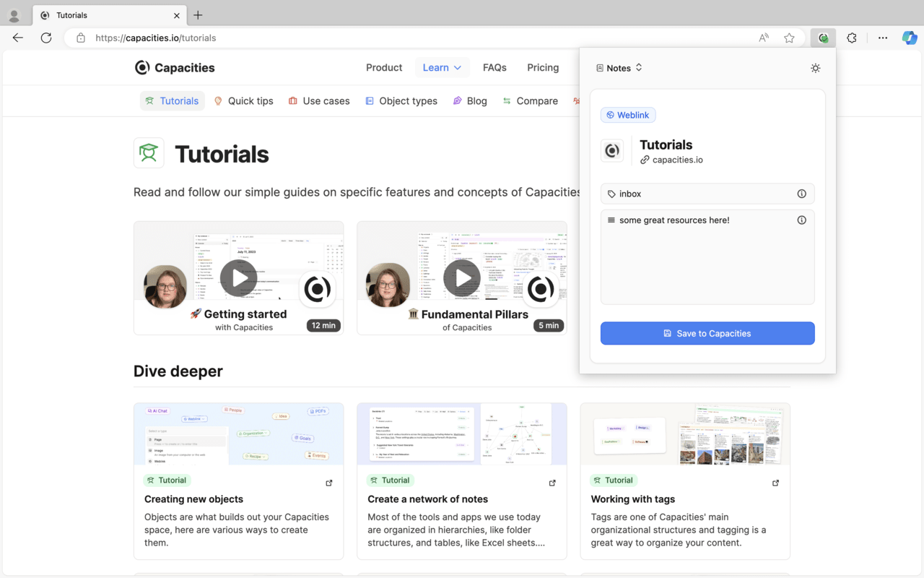Click the Save to Capacities button

point(707,333)
